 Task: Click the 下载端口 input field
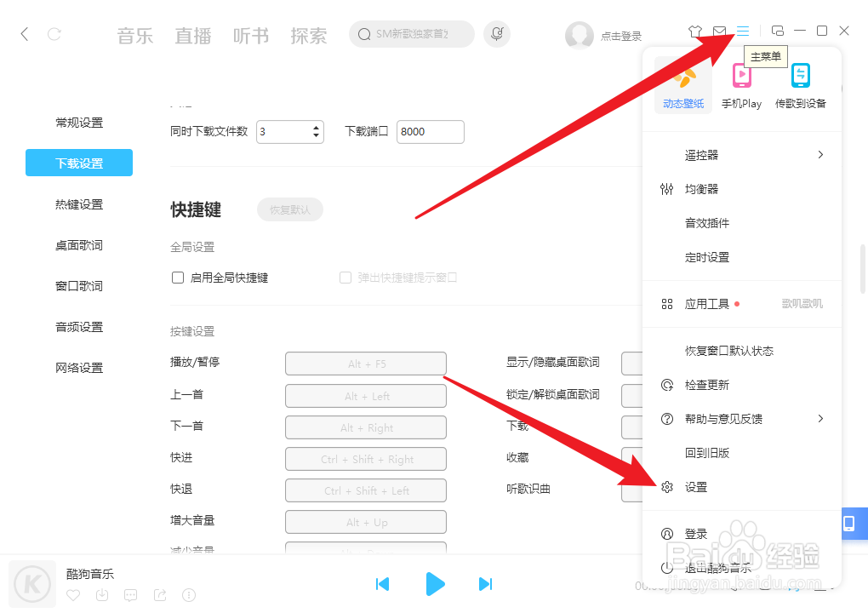coord(430,132)
